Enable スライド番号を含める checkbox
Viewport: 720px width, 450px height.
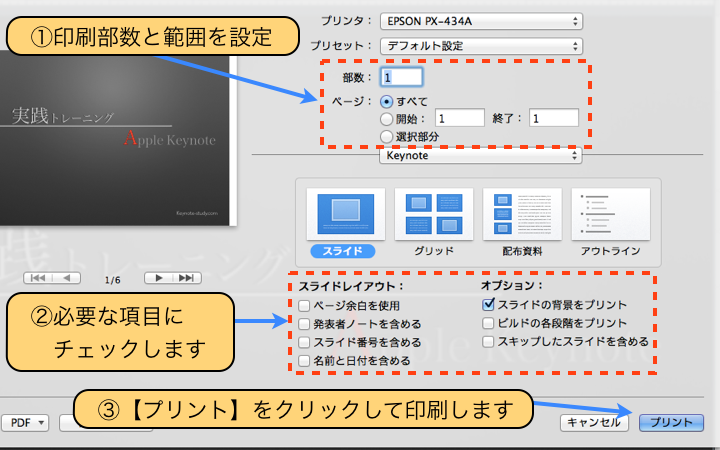[304, 342]
